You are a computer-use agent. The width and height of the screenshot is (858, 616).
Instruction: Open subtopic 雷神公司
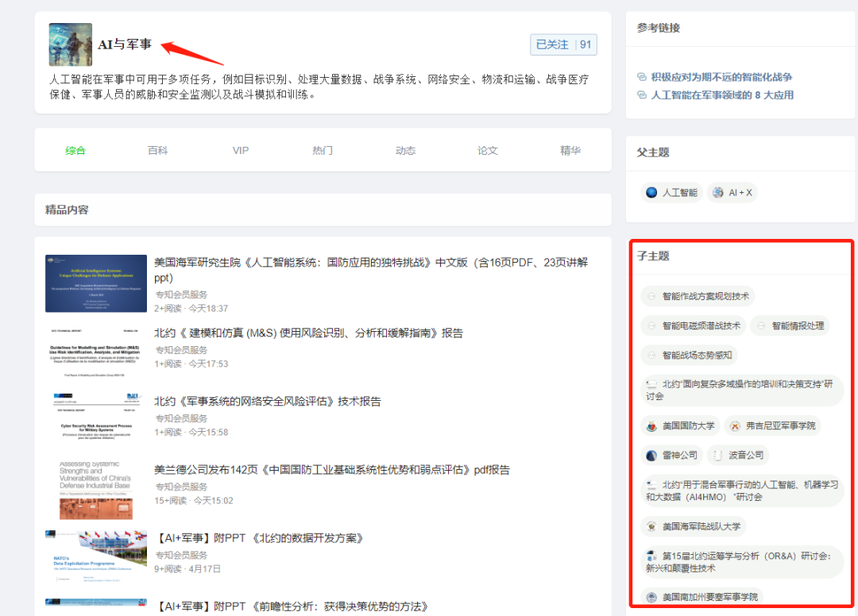[x=671, y=456]
